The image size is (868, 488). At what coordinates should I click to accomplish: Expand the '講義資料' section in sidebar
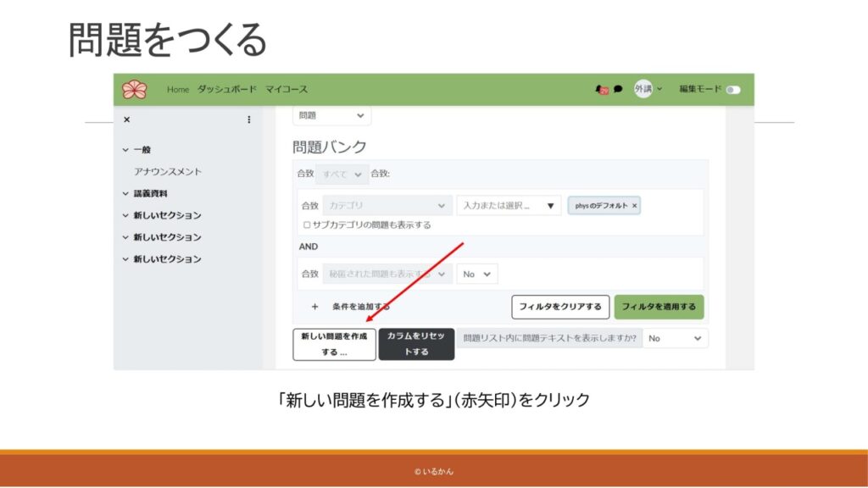(x=125, y=193)
